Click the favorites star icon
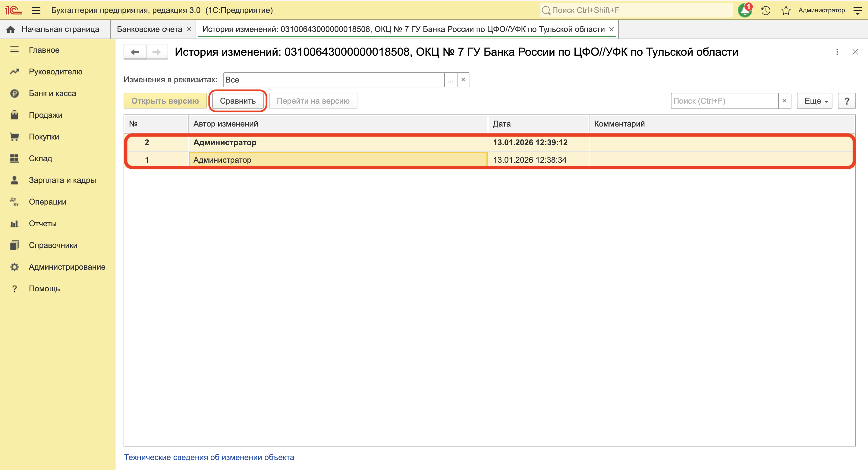The height and width of the screenshot is (470, 868). [786, 11]
